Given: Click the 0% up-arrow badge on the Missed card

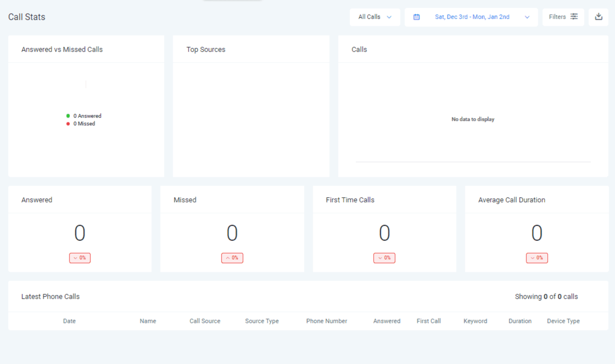Looking at the screenshot, I should 232,258.
